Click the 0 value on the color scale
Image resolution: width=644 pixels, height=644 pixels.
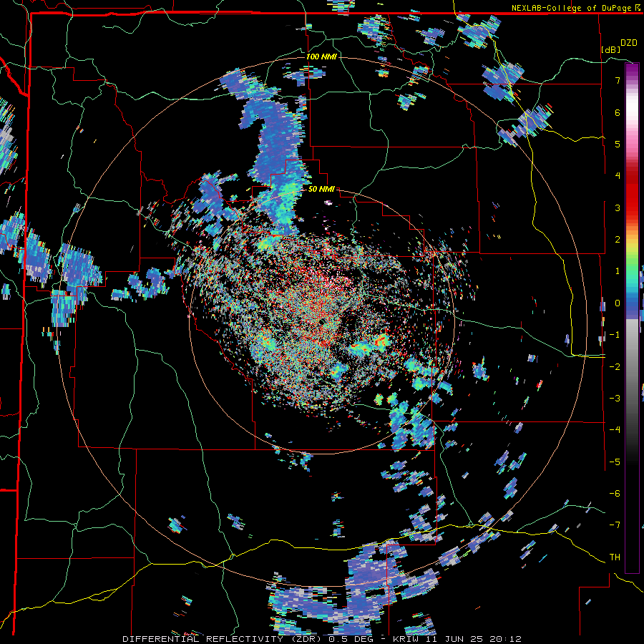coord(618,303)
